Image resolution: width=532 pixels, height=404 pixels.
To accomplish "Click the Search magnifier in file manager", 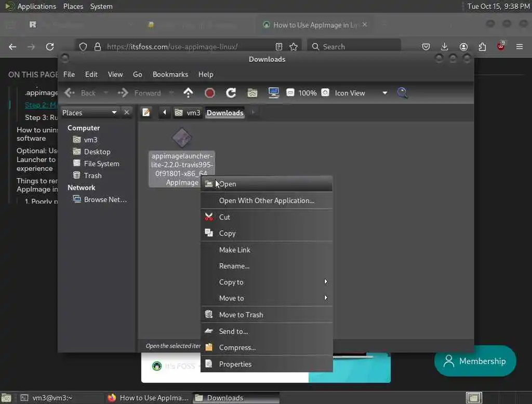I will point(402,92).
